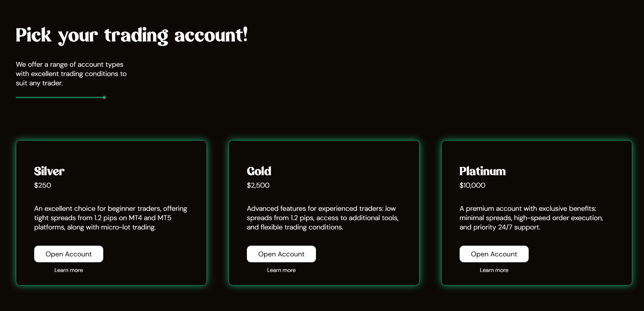
Task: Click the green dot ending the divider line
Action: tap(104, 97)
